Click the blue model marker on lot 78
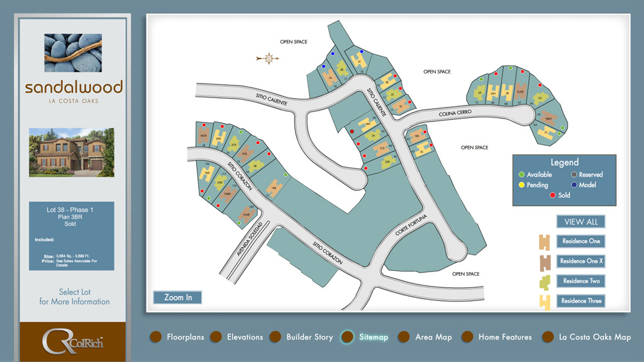644x362 pixels. coord(324,66)
